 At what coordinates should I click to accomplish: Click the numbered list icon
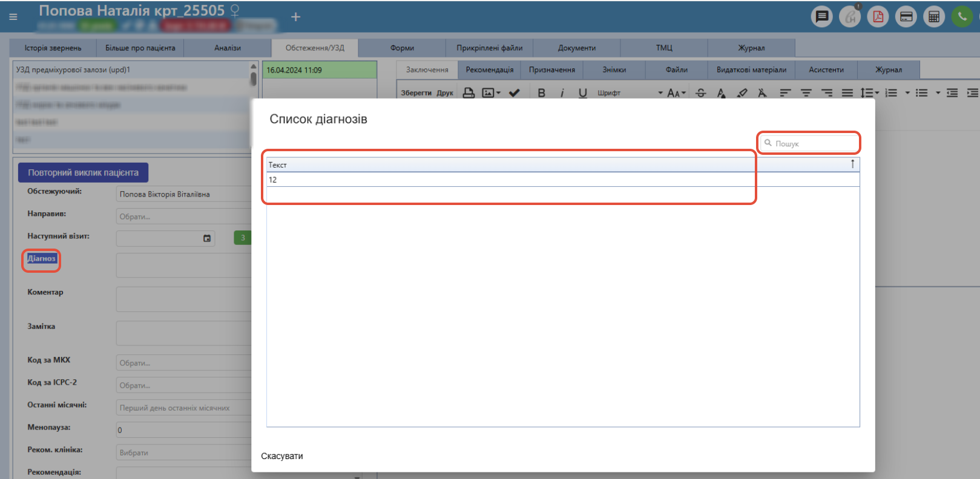(x=891, y=93)
